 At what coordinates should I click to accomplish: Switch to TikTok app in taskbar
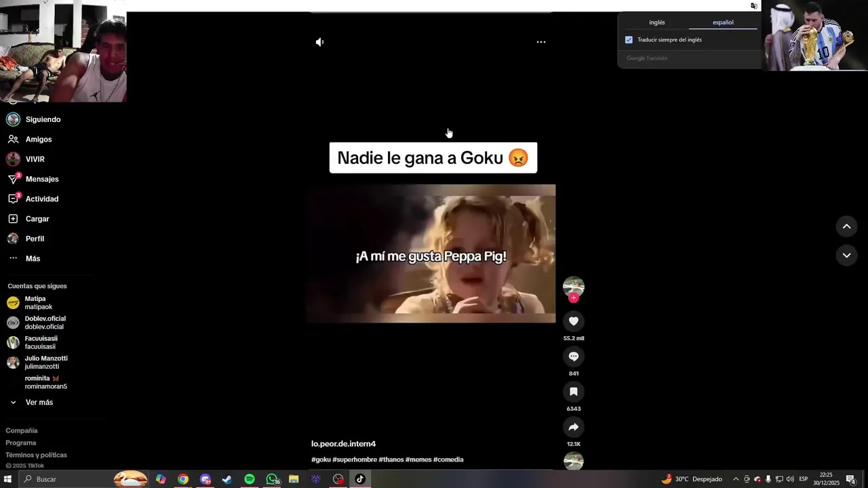(x=360, y=479)
